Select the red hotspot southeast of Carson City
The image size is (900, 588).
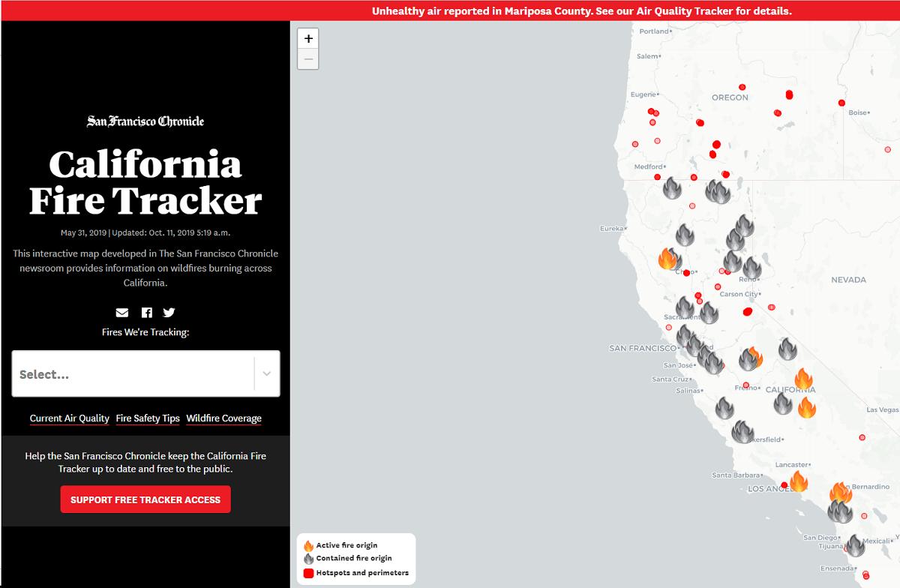point(747,311)
